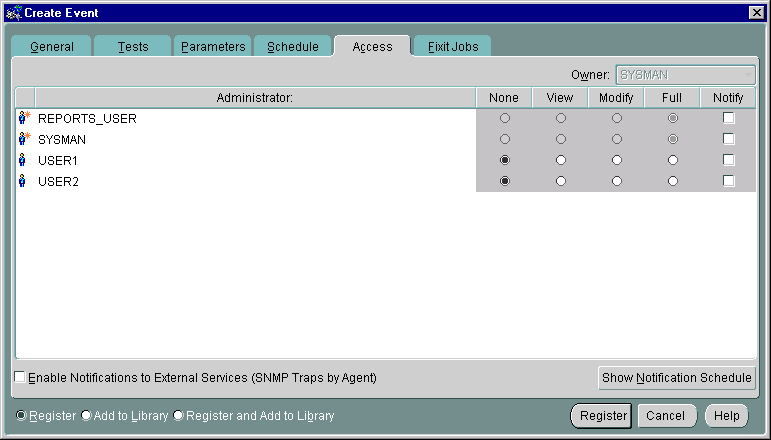Enable Notify for SYSMAN
The width and height of the screenshot is (771, 440).
point(729,139)
